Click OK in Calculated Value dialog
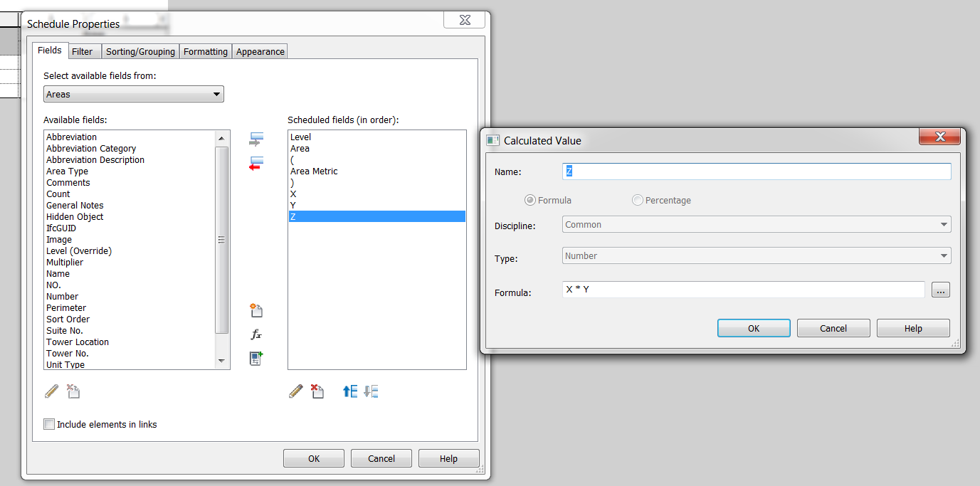 [754, 328]
